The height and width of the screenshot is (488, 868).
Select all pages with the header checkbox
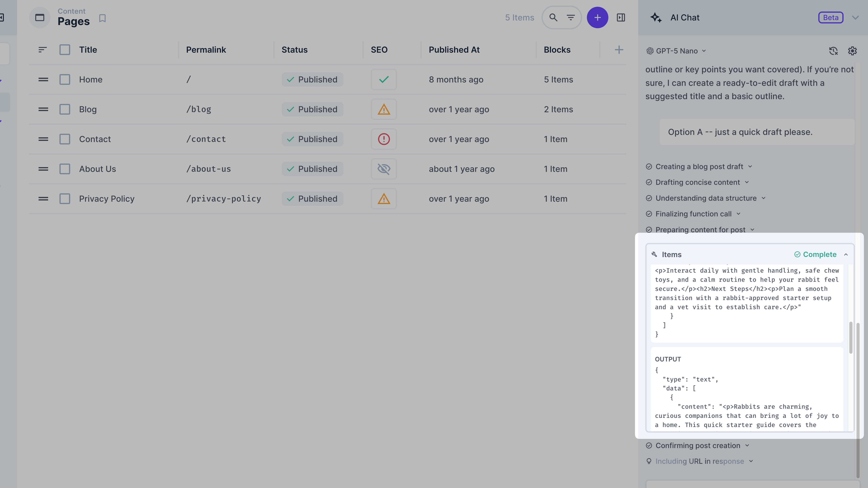click(65, 49)
